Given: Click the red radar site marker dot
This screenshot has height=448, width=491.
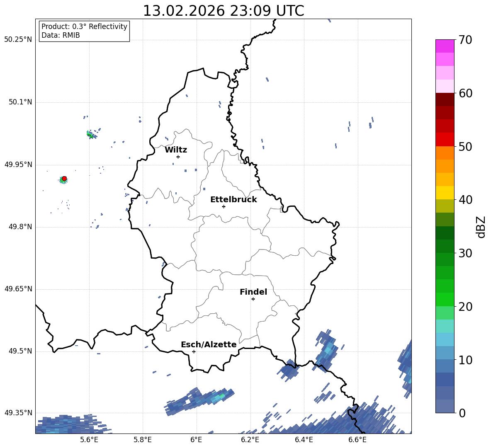Looking at the screenshot, I should click(x=64, y=179).
